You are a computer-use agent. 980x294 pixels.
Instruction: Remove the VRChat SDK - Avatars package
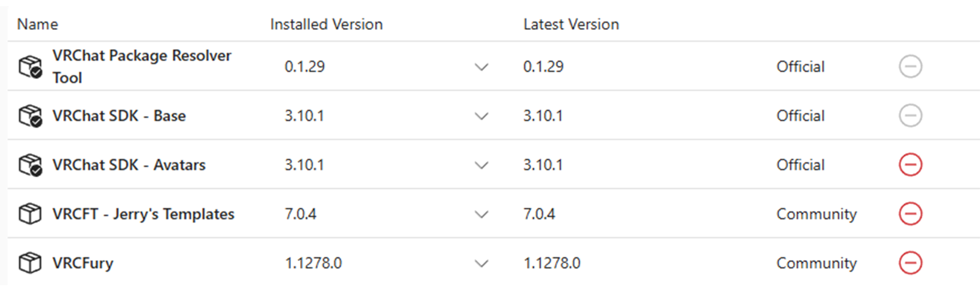pos(910,165)
